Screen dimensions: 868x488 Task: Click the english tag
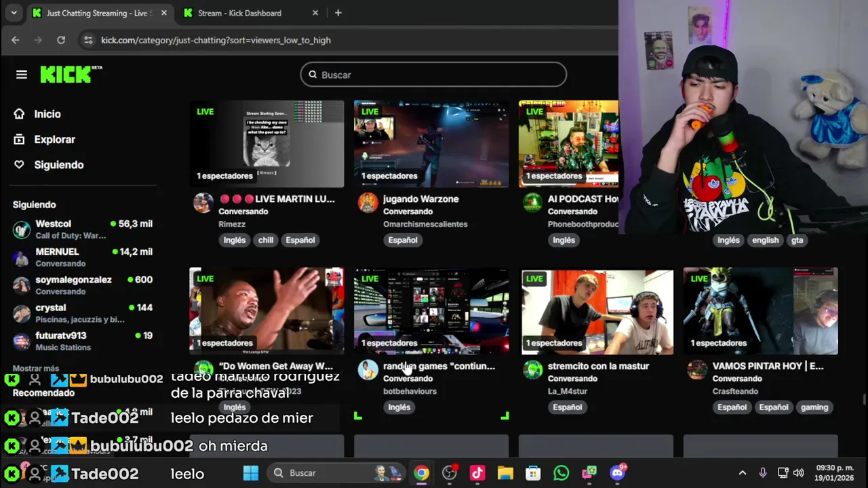(765, 240)
